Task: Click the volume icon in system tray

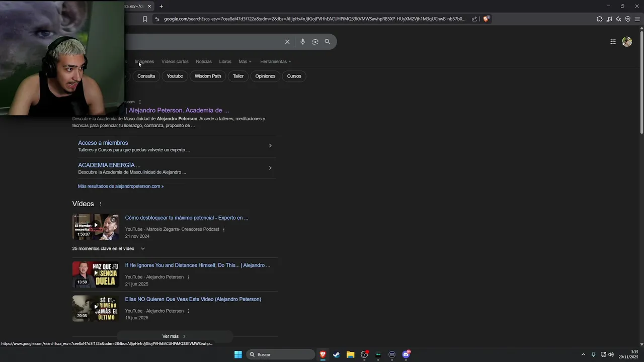Action: point(611,354)
